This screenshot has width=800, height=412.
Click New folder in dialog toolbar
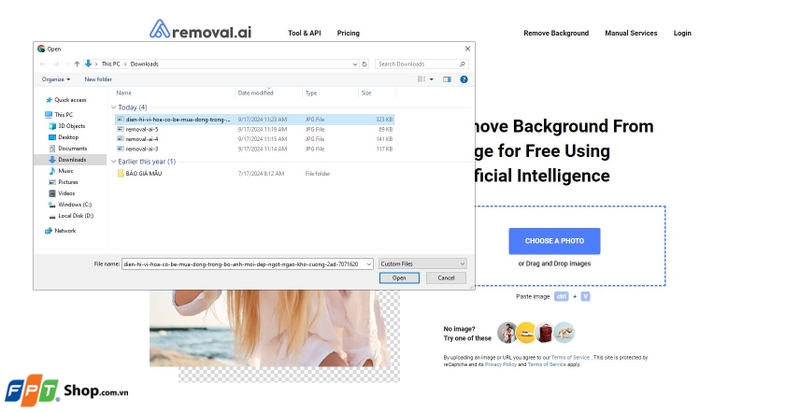[98, 80]
